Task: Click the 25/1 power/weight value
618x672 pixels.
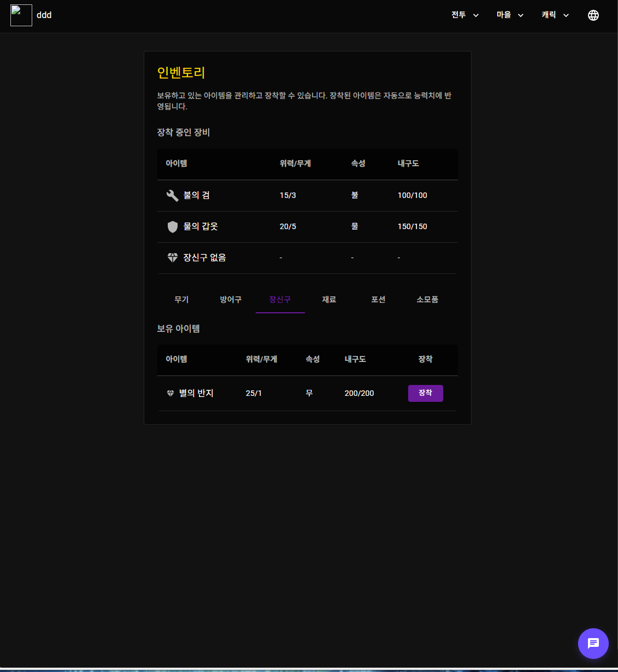Action: [254, 393]
